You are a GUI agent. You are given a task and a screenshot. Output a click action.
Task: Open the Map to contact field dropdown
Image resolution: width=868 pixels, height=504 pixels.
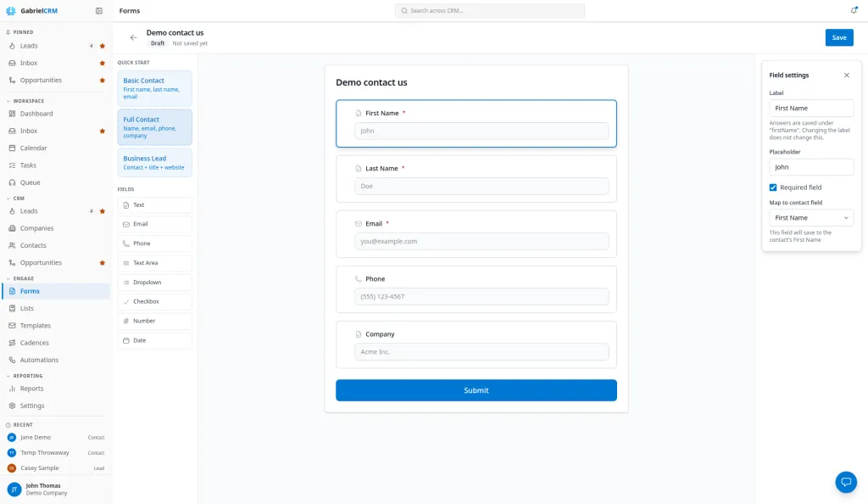pos(811,218)
